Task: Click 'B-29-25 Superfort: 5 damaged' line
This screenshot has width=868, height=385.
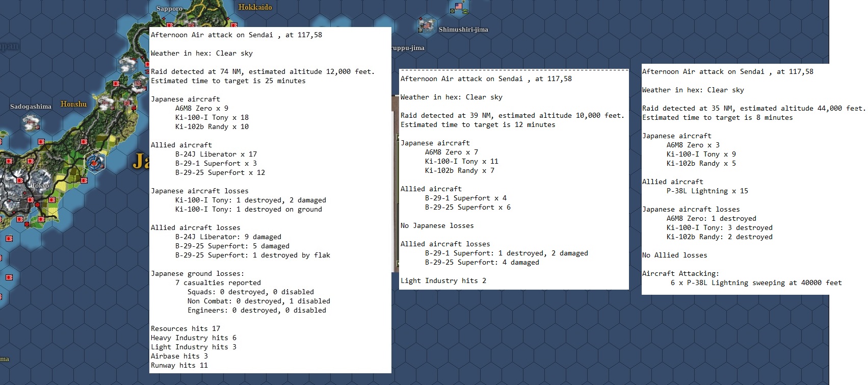Action: click(x=232, y=246)
